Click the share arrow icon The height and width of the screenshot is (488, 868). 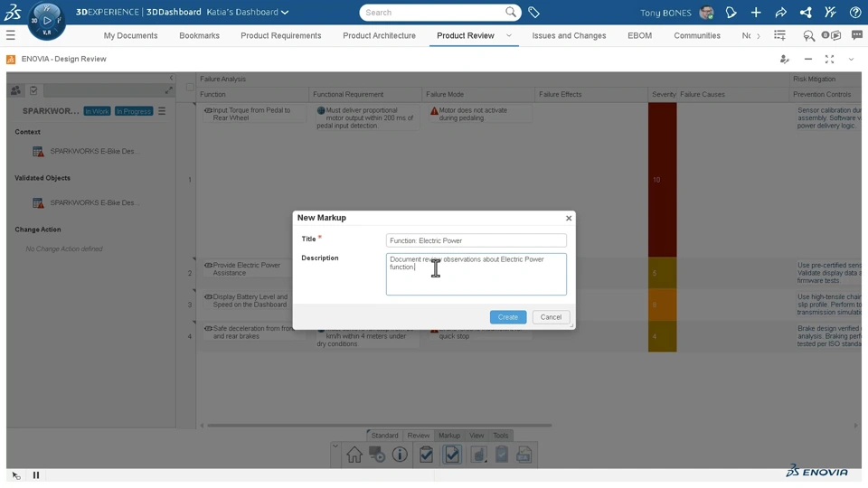[x=780, y=12]
